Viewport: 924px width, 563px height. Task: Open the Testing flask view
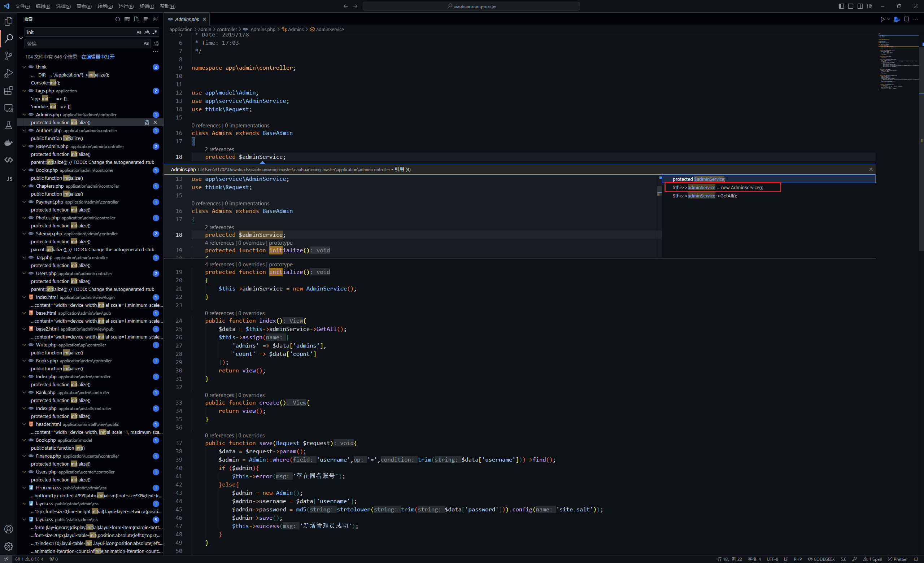pyautogui.click(x=8, y=125)
